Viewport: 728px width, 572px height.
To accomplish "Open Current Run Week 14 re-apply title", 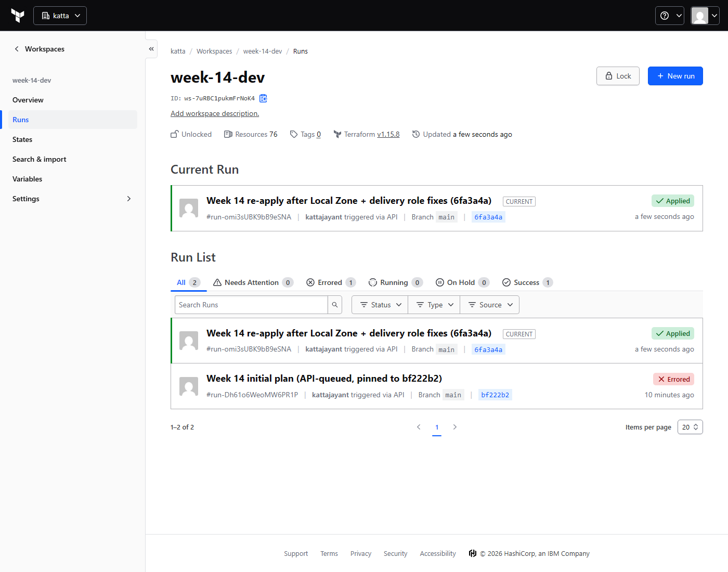I will click(x=349, y=201).
